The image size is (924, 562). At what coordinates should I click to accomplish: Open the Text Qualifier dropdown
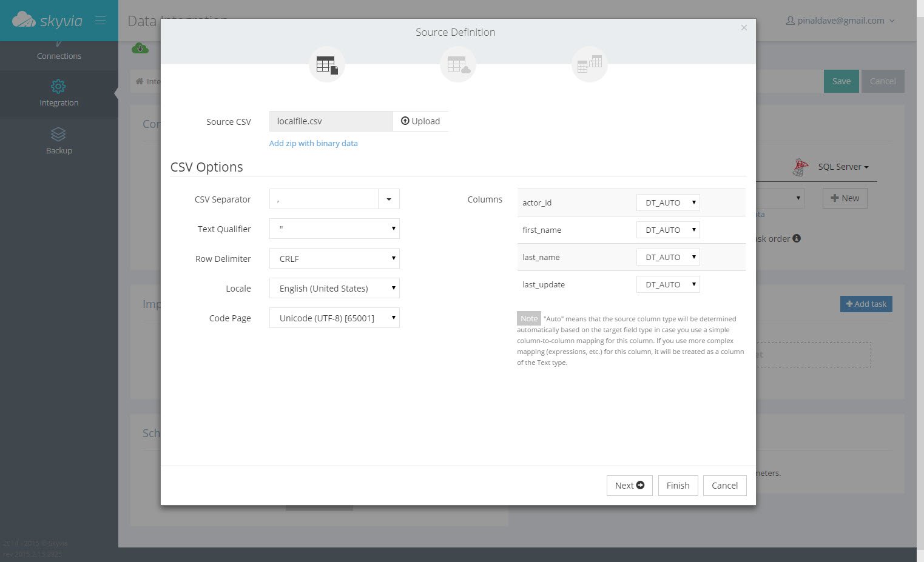pos(334,229)
